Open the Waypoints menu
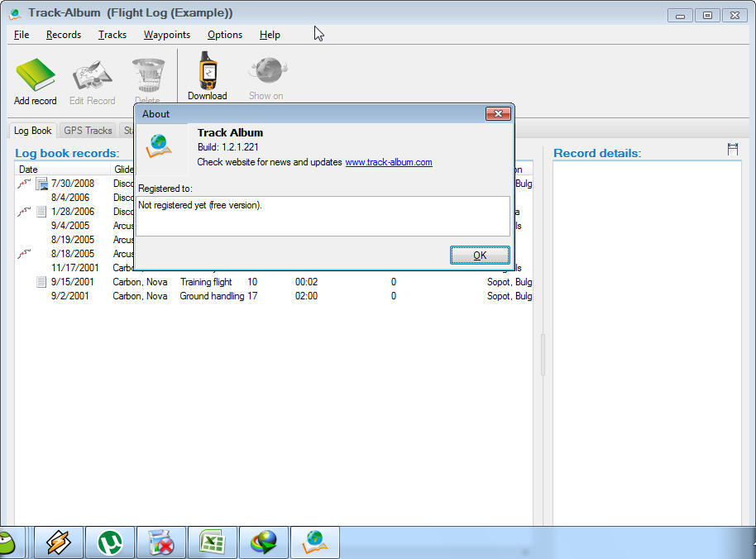The width and height of the screenshot is (756, 559). pos(167,35)
